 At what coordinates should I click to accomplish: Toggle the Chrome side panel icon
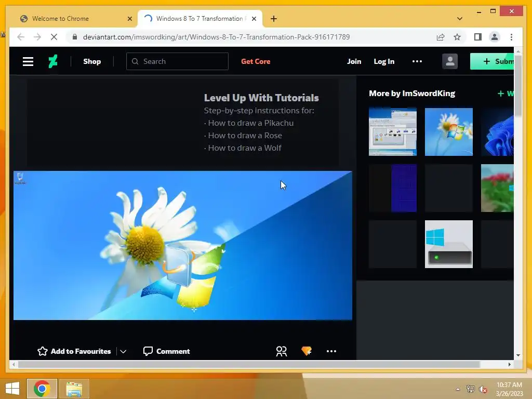(x=478, y=37)
